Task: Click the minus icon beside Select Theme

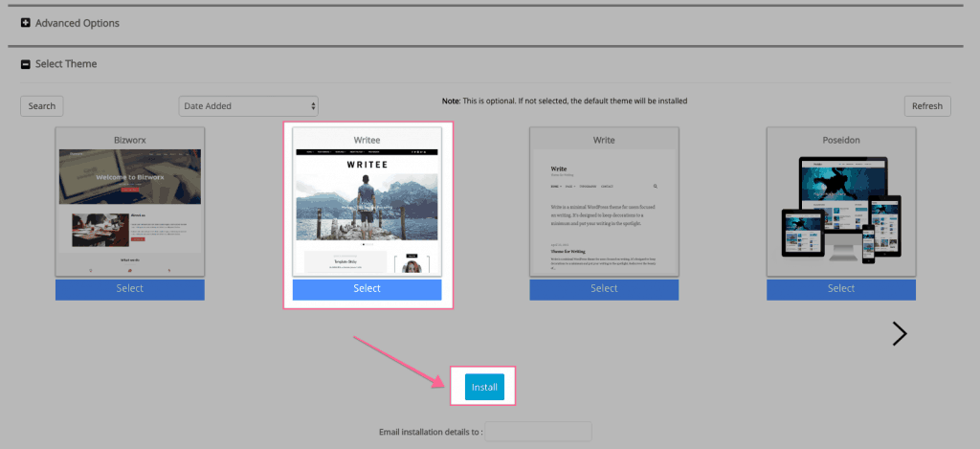Action: pyautogui.click(x=26, y=64)
